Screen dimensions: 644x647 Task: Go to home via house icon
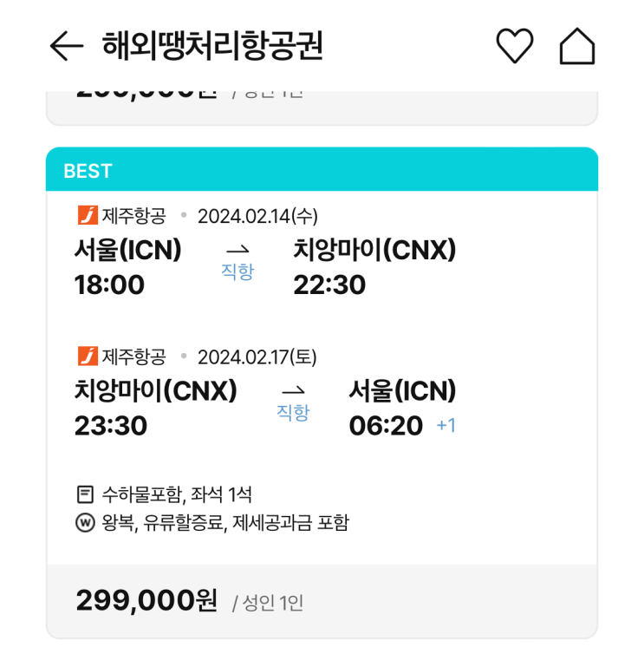577,46
